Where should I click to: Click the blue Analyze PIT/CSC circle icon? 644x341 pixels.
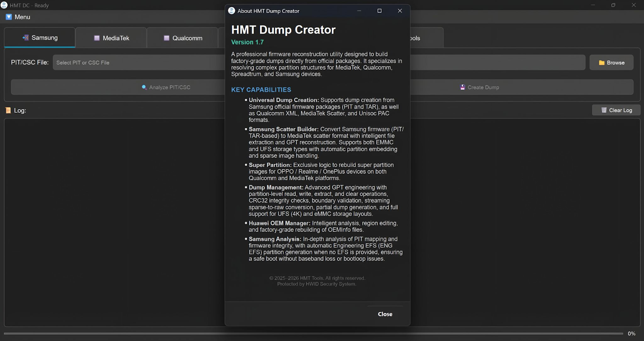[x=144, y=87]
